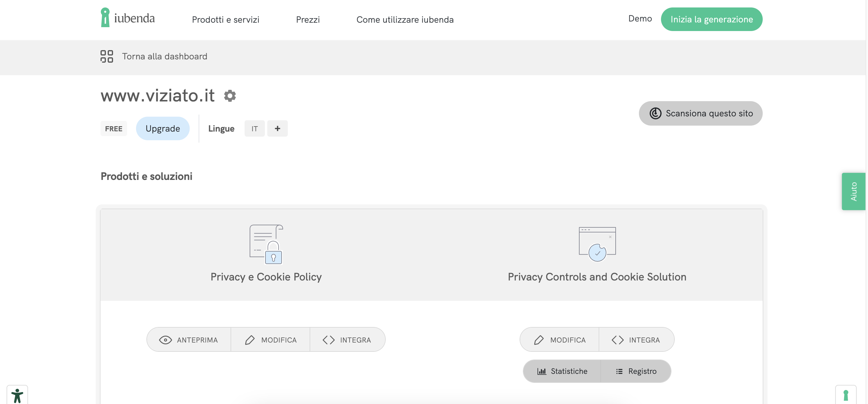Open the Aiuto side tab
Image resolution: width=868 pixels, height=404 pixels.
point(853,191)
